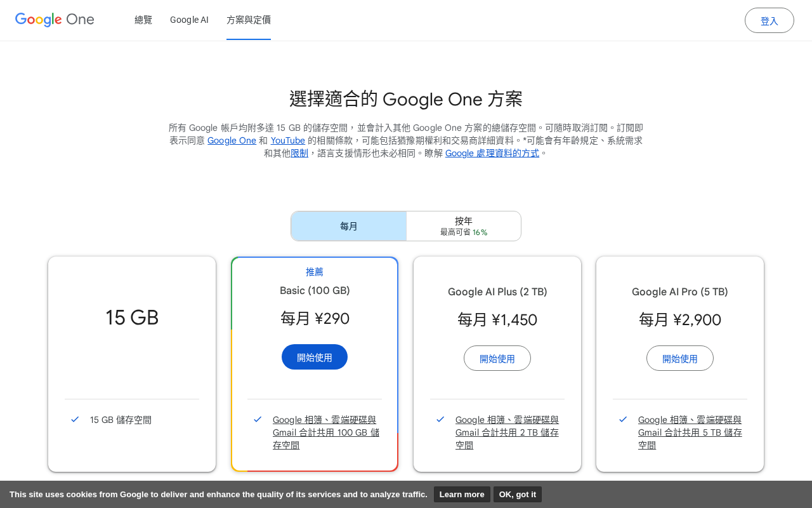Click the 推薦 recommended label

315,272
